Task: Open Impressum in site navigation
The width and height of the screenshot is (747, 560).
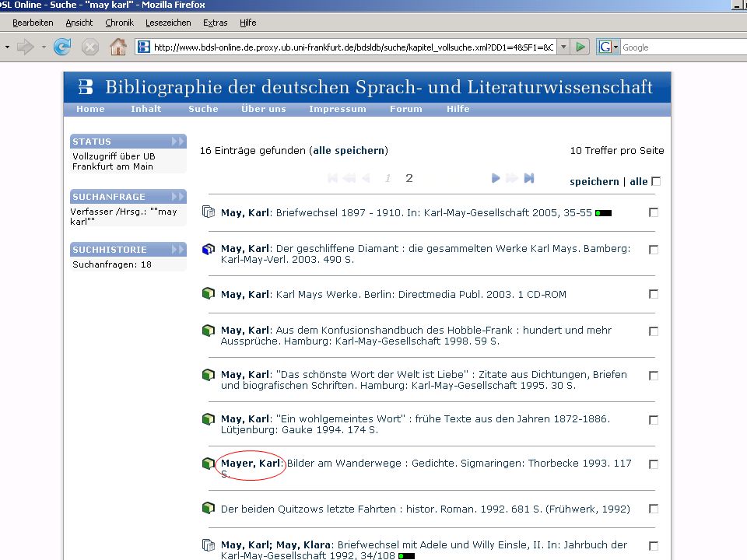Action: click(x=337, y=109)
